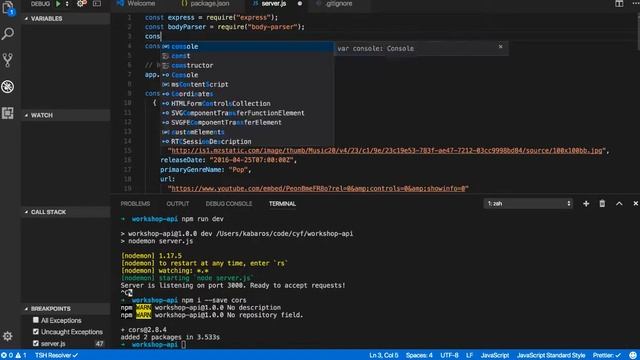
Task: Open the editor more actions ellipsis
Action: (x=635, y=4)
